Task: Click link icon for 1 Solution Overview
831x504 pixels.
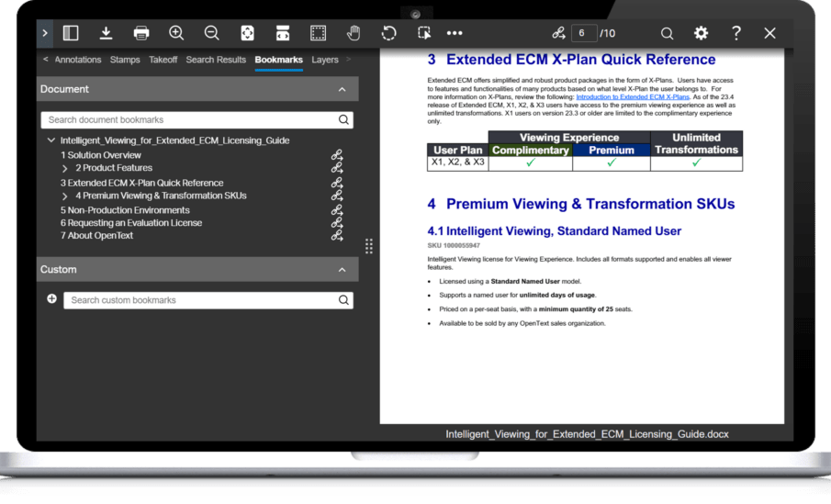Action: (337, 155)
